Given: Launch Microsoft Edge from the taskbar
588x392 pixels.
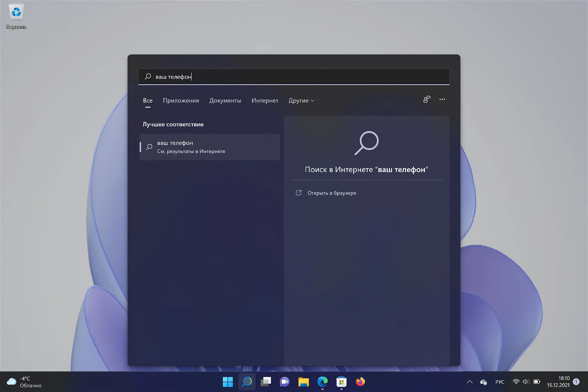Looking at the screenshot, I should point(322,382).
